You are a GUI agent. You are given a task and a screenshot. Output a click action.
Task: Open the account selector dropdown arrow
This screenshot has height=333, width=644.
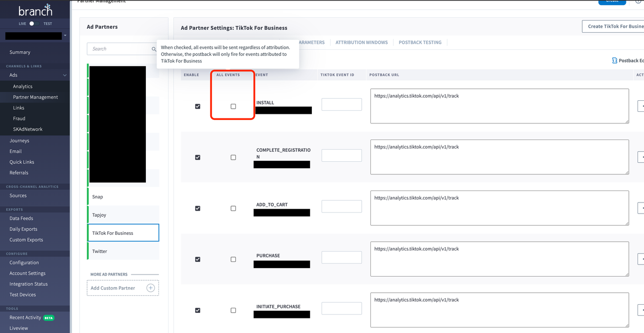click(65, 36)
